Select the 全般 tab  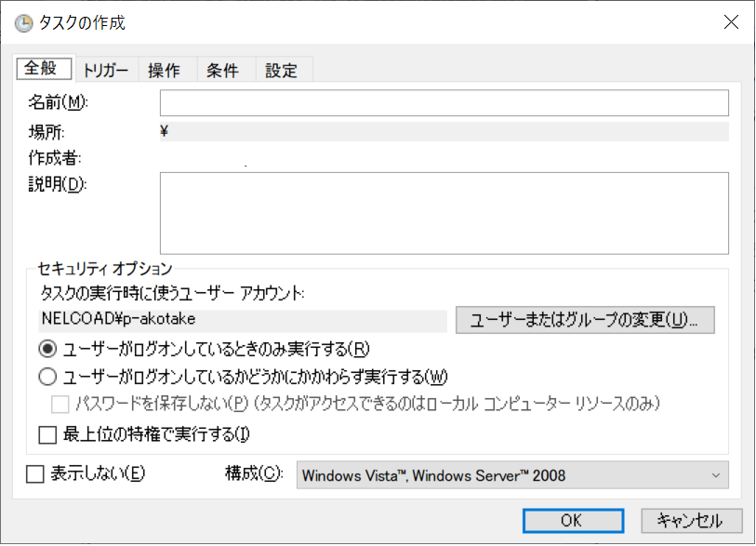click(x=44, y=69)
